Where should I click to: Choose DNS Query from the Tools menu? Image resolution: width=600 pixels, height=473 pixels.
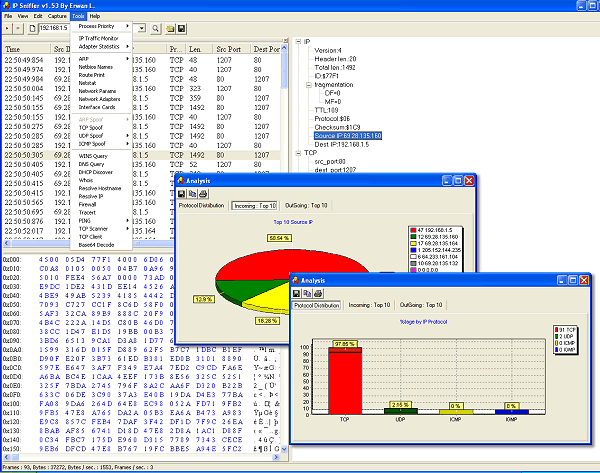point(101,164)
